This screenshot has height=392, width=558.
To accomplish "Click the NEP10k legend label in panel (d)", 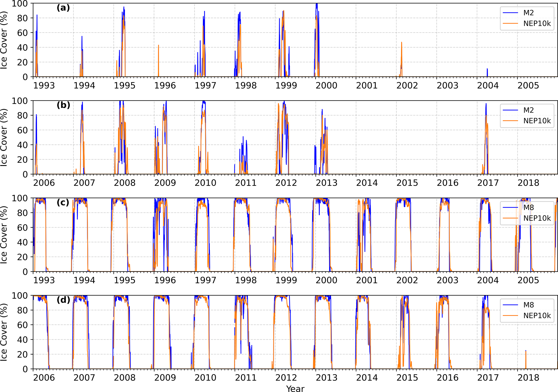I will (x=537, y=315).
